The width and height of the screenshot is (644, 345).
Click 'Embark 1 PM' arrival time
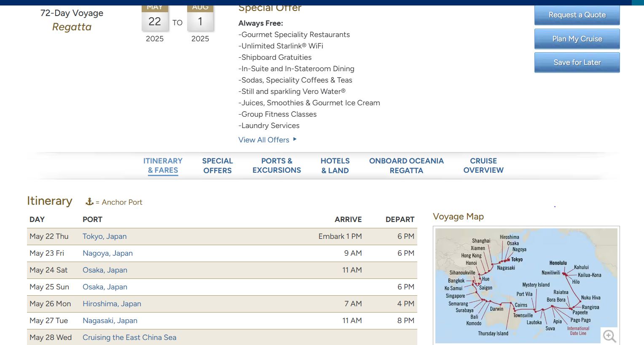pyautogui.click(x=340, y=236)
